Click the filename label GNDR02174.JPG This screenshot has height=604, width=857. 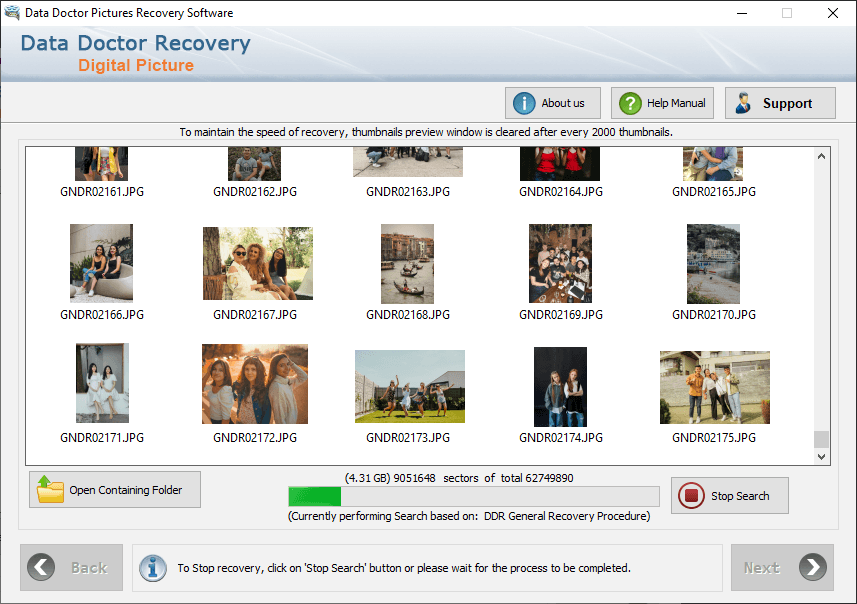pos(561,438)
